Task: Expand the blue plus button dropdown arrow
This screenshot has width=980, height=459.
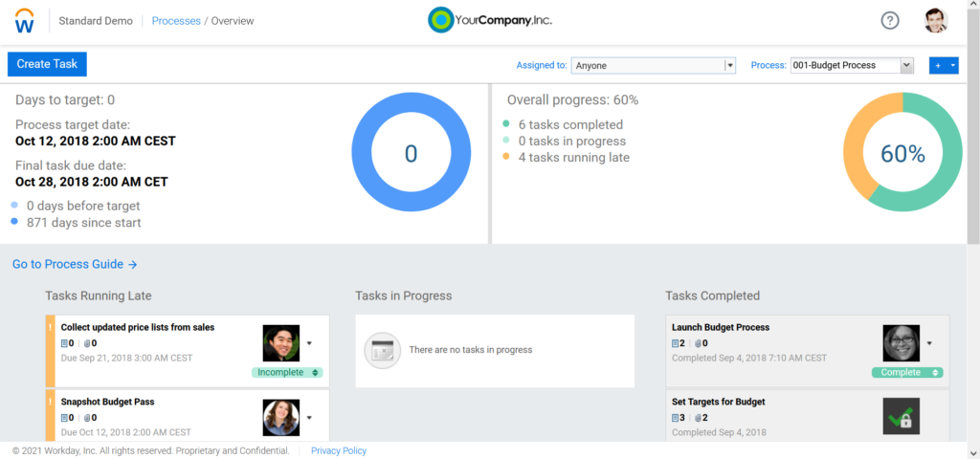Action: tap(953, 65)
